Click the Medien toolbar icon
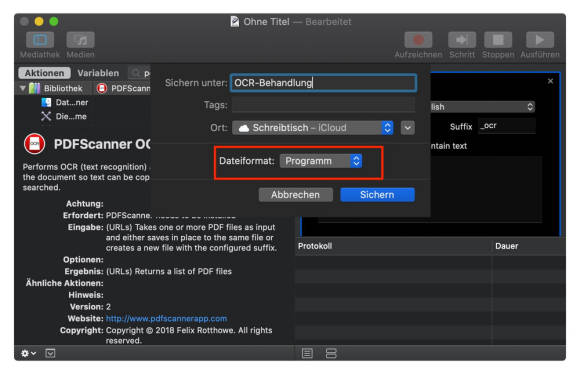The image size is (580, 374). tap(81, 40)
